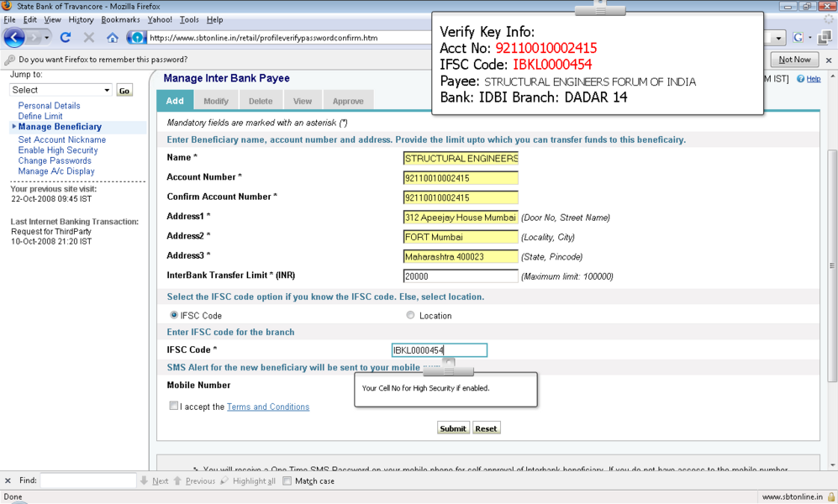
Task: Switch to the Modify tab
Action: (x=216, y=101)
